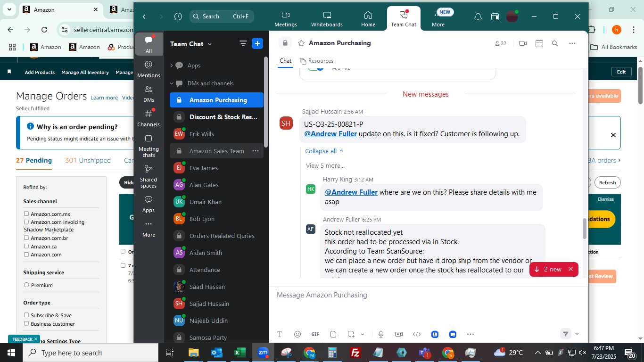Screen dimensions: 644x362
Task: Click the blue new chat plus button
Action: tap(257, 43)
